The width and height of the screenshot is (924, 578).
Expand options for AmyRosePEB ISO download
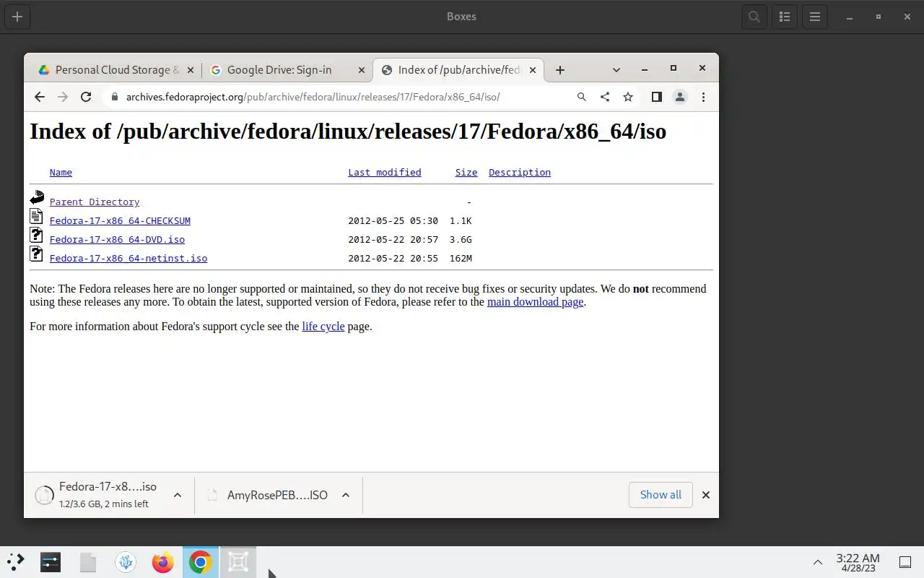pyautogui.click(x=346, y=495)
